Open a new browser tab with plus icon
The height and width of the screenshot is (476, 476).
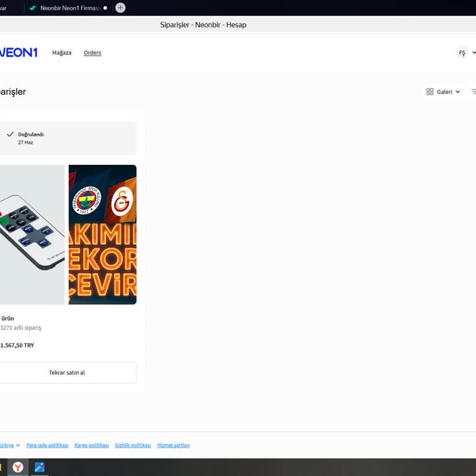[x=120, y=8]
